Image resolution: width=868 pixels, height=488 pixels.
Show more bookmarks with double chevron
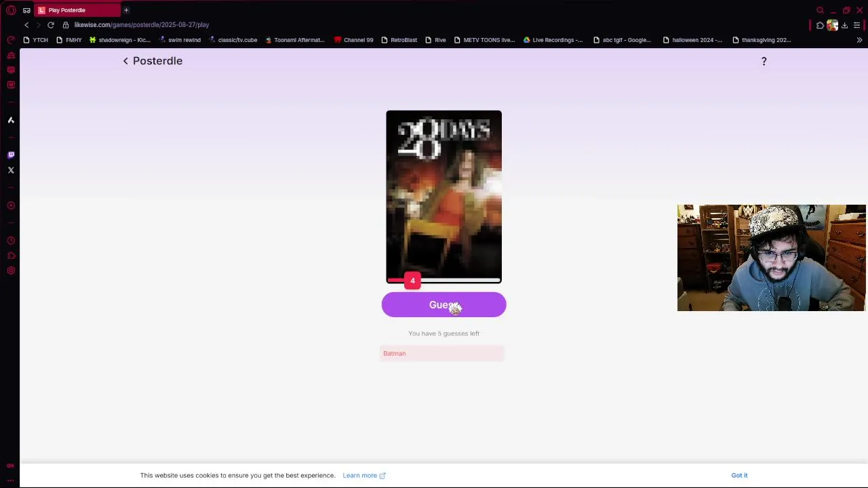pyautogui.click(x=859, y=40)
